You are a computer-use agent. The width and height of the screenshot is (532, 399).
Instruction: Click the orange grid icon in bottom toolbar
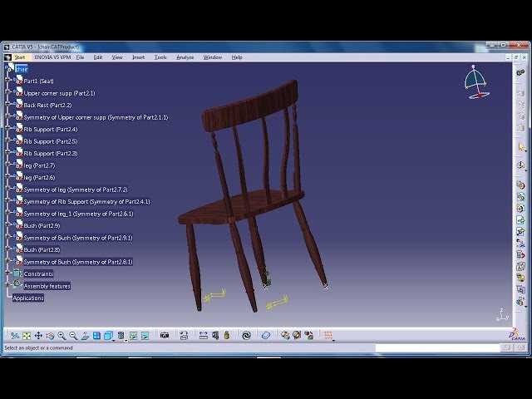[x=328, y=336]
